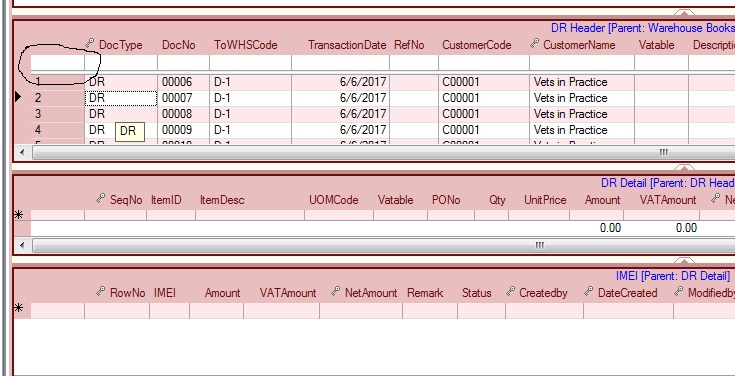Click DocNo cell 00008
The width and height of the screenshot is (735, 376).
pos(183,114)
